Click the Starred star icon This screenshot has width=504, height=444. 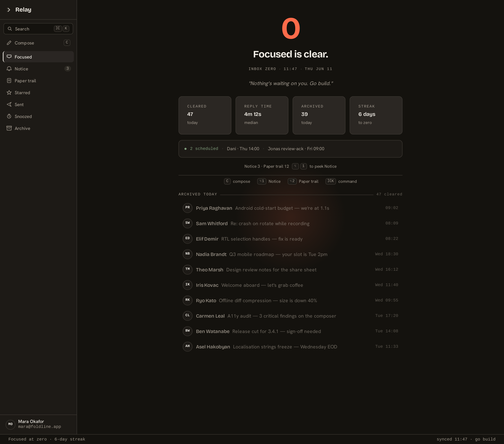click(x=9, y=92)
